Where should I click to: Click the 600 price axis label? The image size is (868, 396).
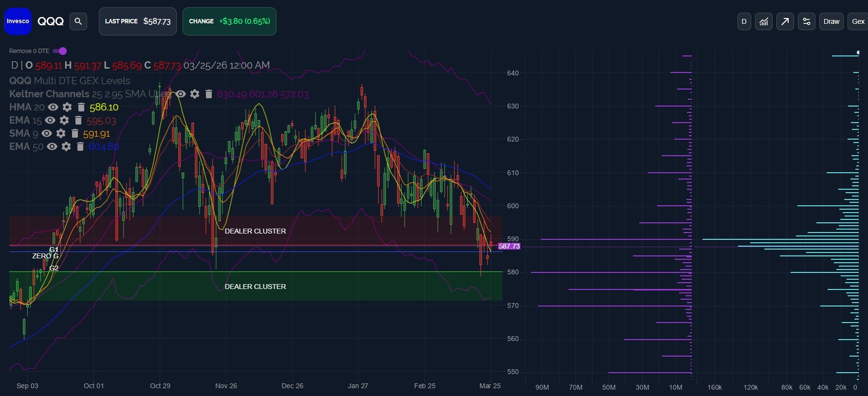point(513,206)
